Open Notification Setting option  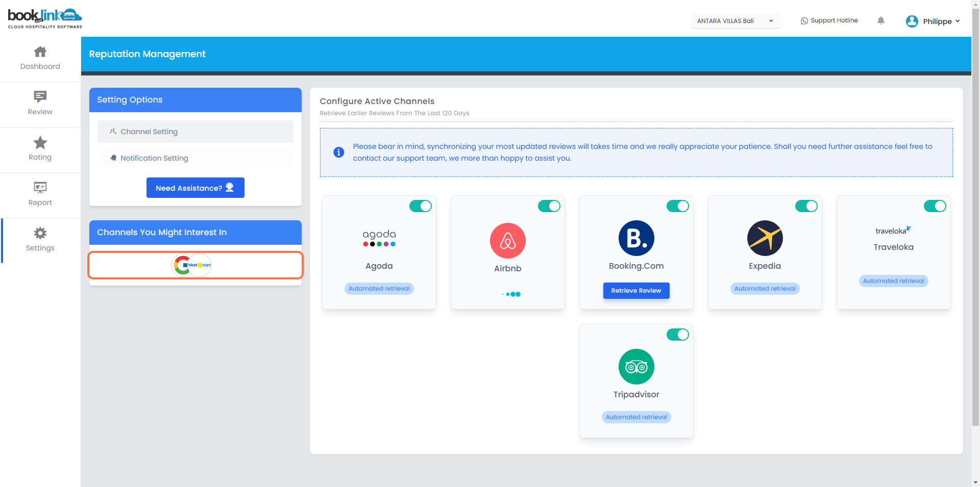click(x=195, y=158)
